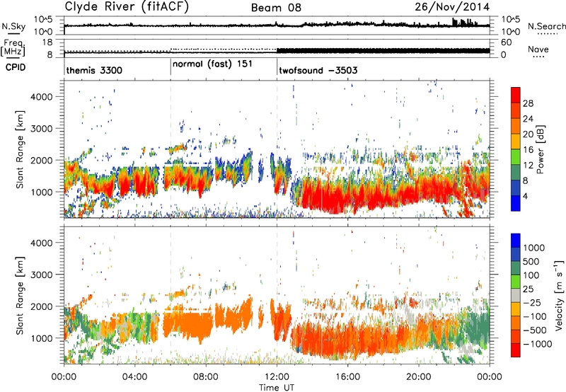This screenshot has width=566, height=392.
Task: Click the 'N.Sky' noise label
Action: click(13, 26)
